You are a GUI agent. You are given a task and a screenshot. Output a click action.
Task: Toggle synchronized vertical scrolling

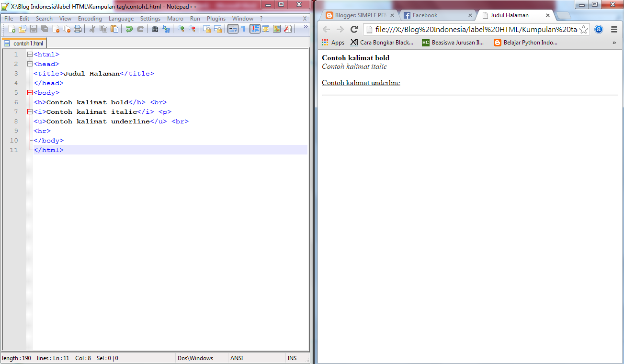click(207, 29)
